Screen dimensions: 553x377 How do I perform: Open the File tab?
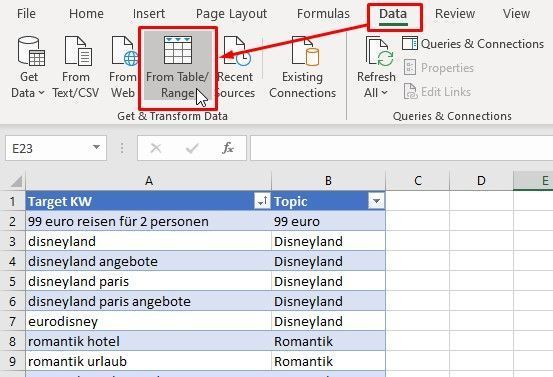(26, 14)
